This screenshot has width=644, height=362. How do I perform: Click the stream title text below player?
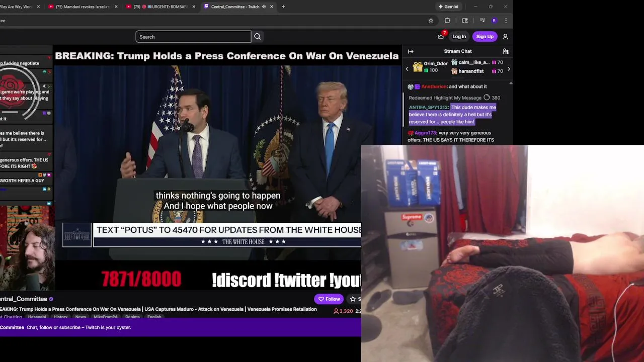coord(158,309)
